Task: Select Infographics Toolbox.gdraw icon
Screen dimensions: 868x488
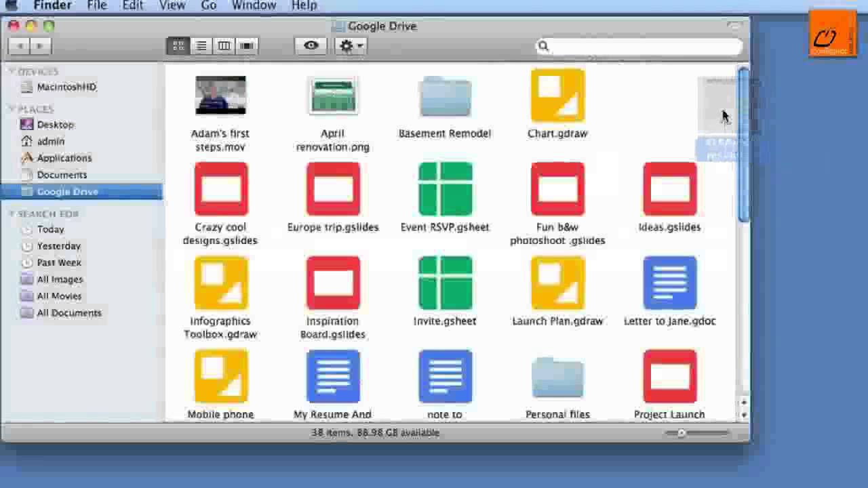Action: point(220,283)
